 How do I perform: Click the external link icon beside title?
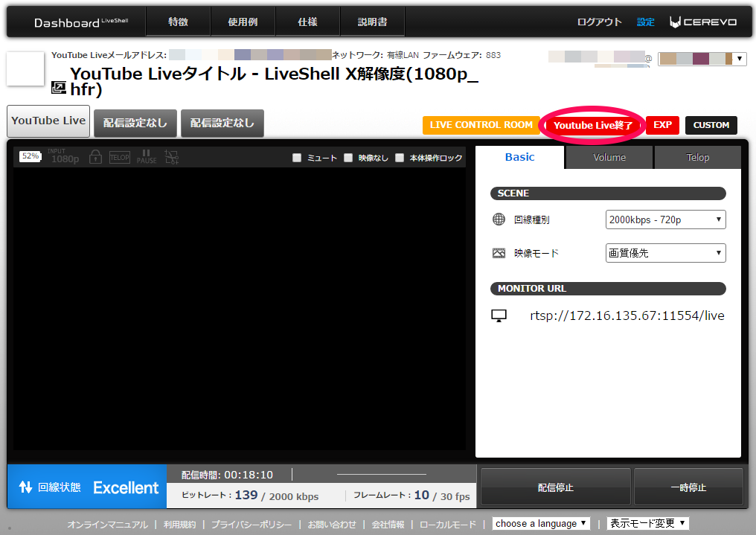(x=58, y=89)
